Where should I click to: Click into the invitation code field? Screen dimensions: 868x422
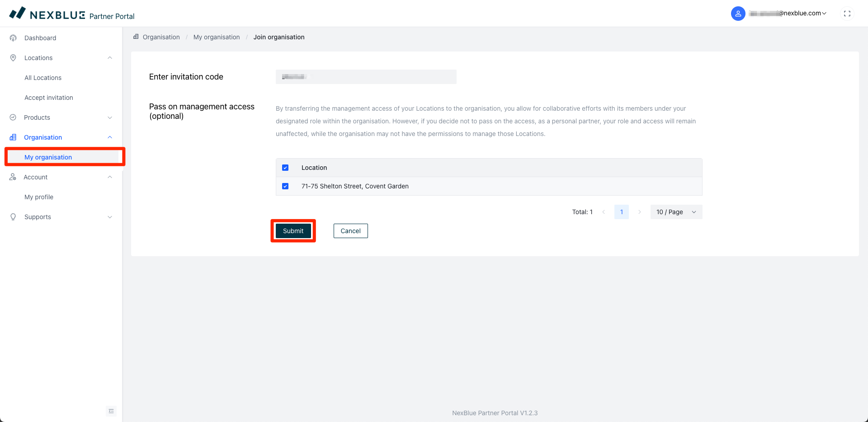(366, 77)
